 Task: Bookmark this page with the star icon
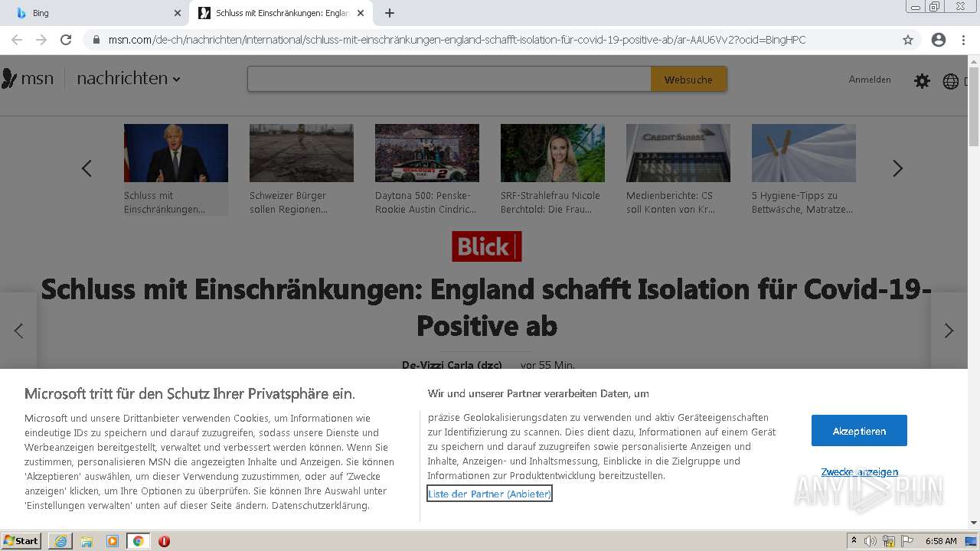click(x=908, y=40)
